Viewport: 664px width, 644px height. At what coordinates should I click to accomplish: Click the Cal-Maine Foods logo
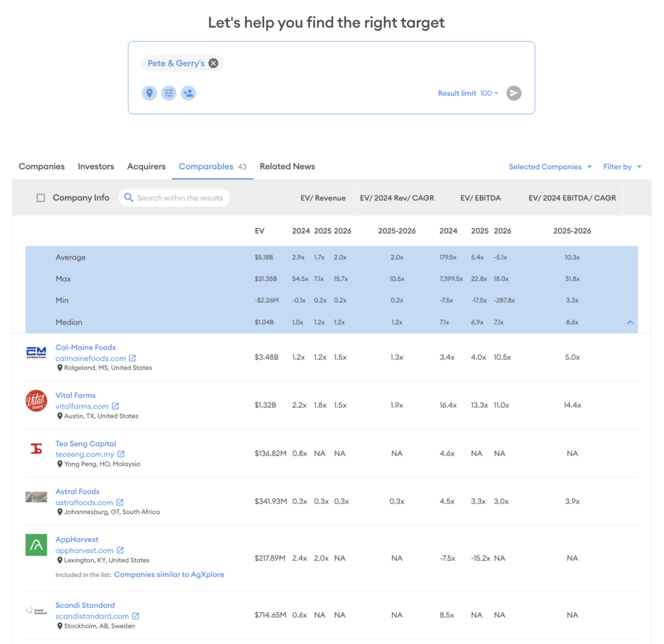point(36,353)
